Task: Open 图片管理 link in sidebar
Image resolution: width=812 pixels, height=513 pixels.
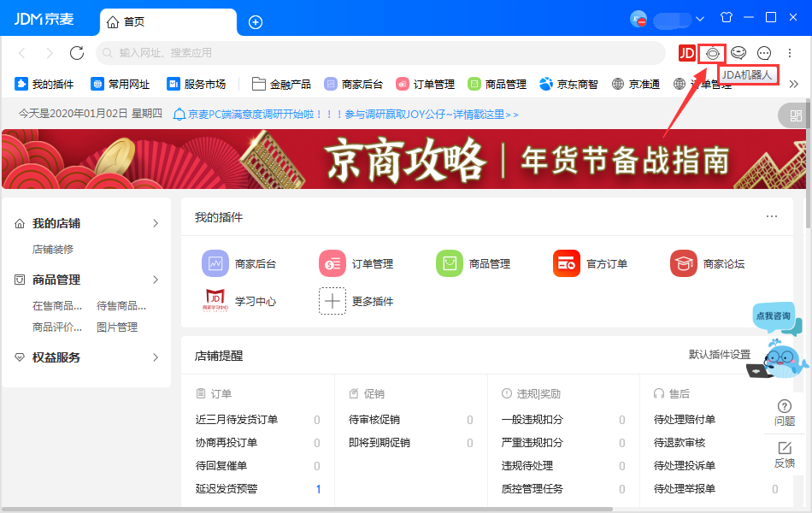Action: click(117, 327)
